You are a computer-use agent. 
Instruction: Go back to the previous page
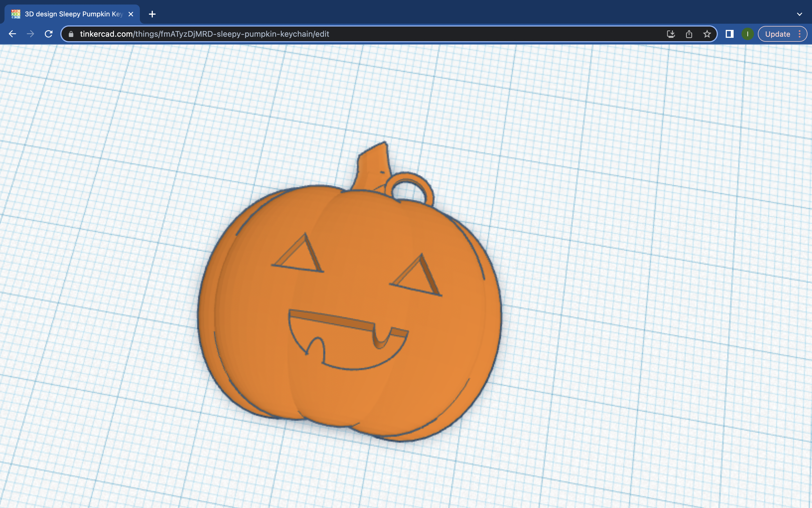(12, 34)
